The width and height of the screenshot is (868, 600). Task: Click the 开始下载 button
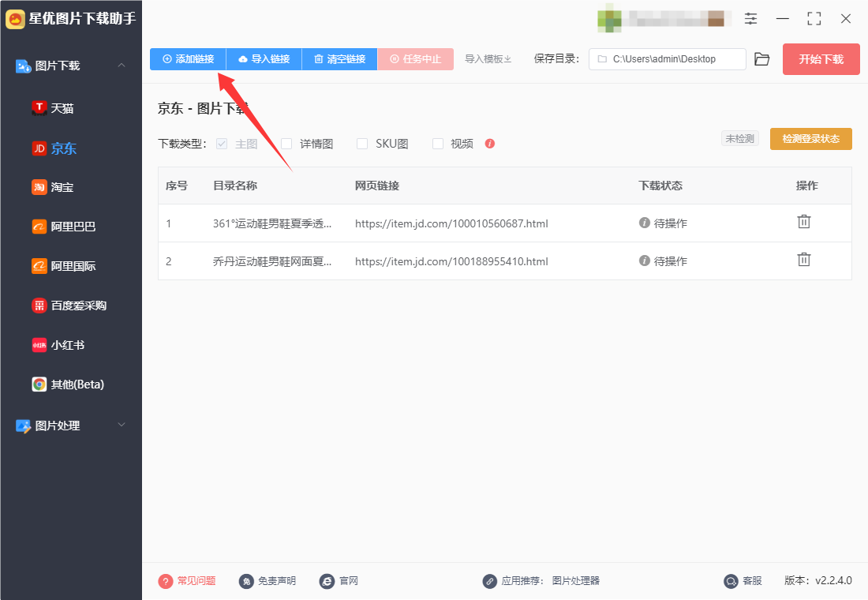click(x=821, y=59)
